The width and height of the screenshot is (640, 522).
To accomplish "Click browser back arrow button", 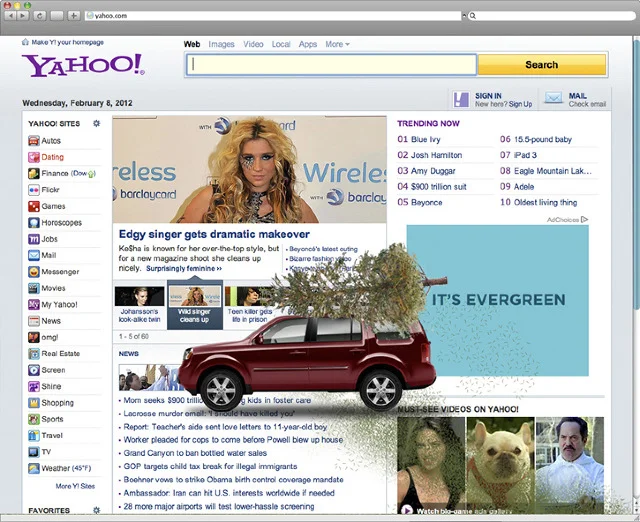I will tap(10, 16).
